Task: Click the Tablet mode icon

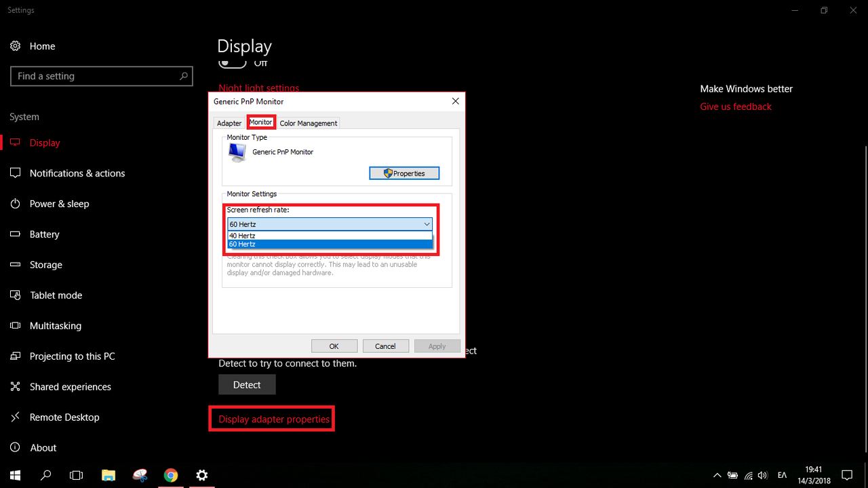Action: pyautogui.click(x=16, y=295)
